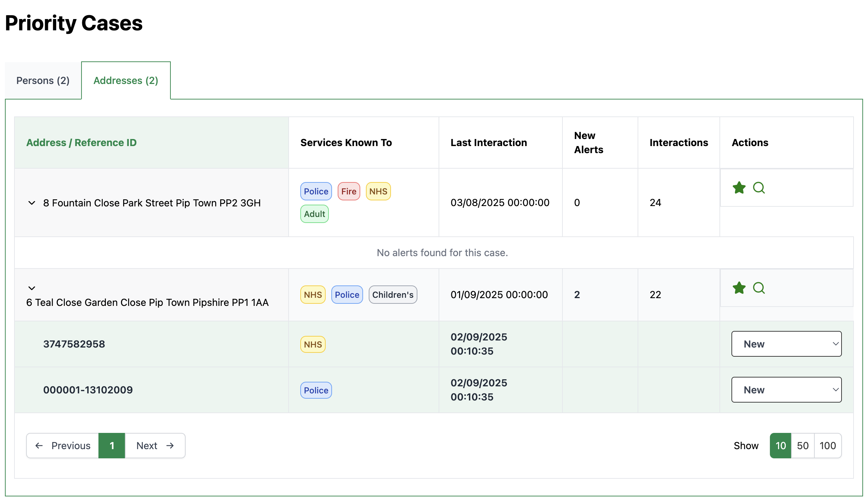This screenshot has width=868, height=501.
Task: Open status dropdown for alert 3747582958
Action: (x=786, y=344)
